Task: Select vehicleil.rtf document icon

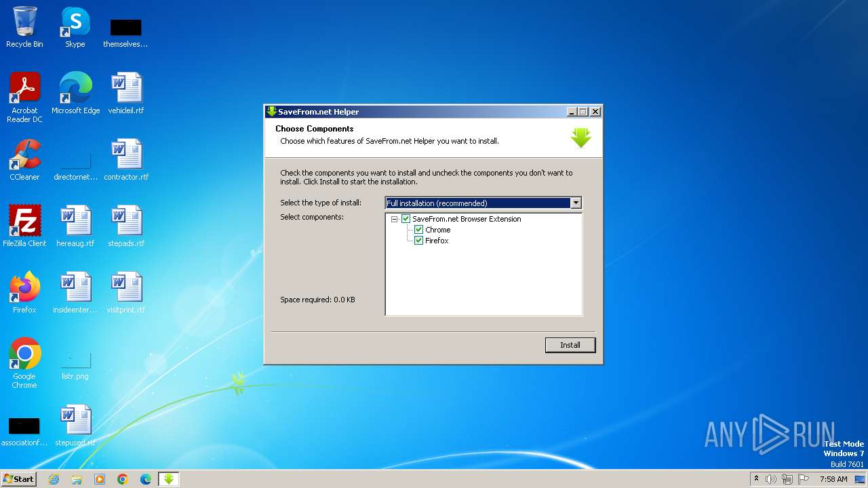Action: coord(126,94)
